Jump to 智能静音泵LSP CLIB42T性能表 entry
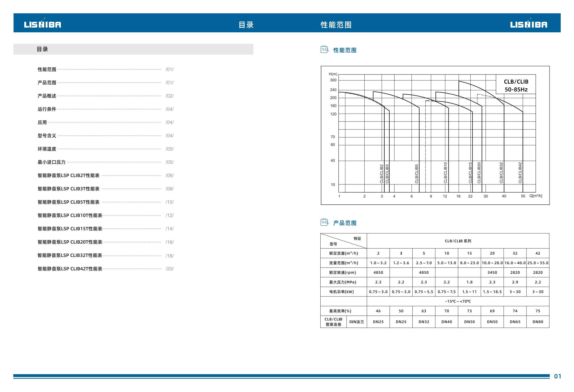 70,269
